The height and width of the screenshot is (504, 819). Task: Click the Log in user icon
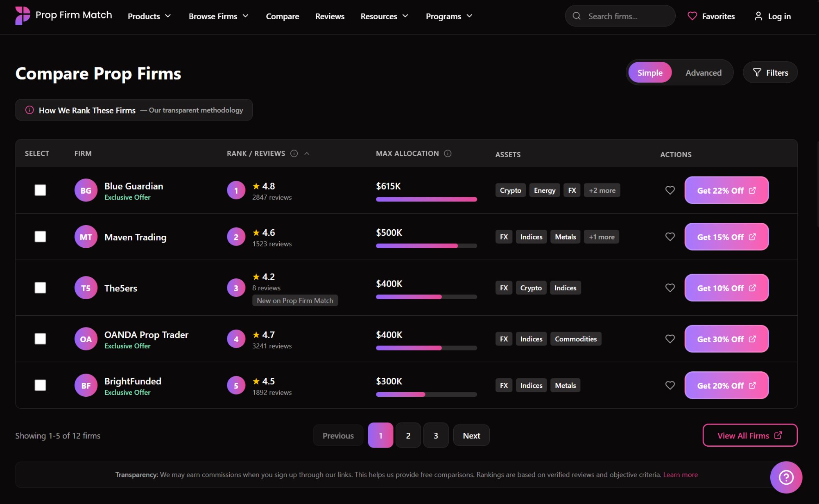pos(758,16)
